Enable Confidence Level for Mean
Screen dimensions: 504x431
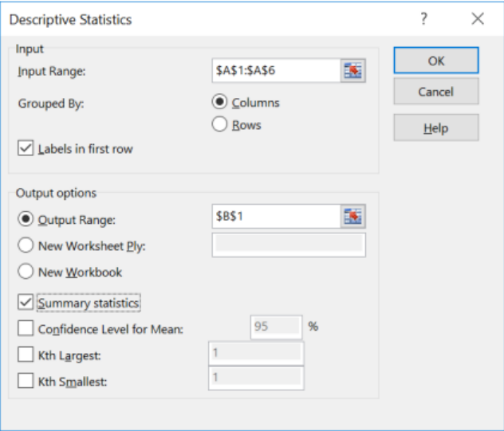point(26,328)
